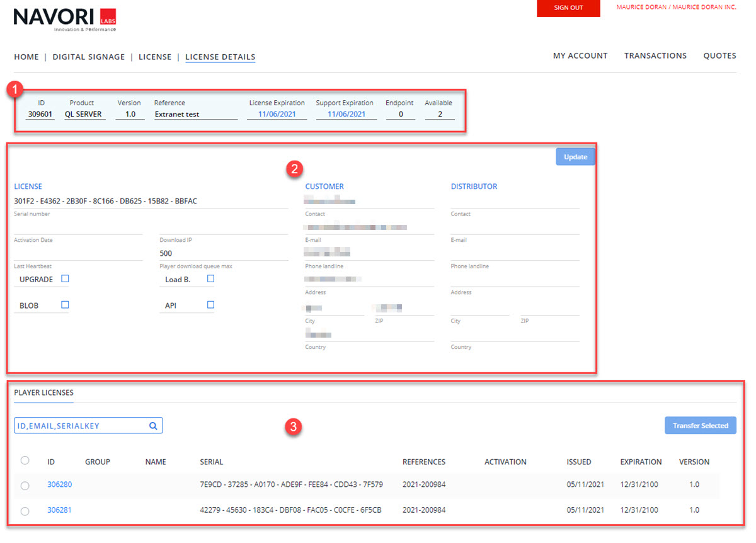This screenshot has width=756, height=543.
Task: Open DIGITAL SIGNAGE breadcrumb
Action: point(89,57)
